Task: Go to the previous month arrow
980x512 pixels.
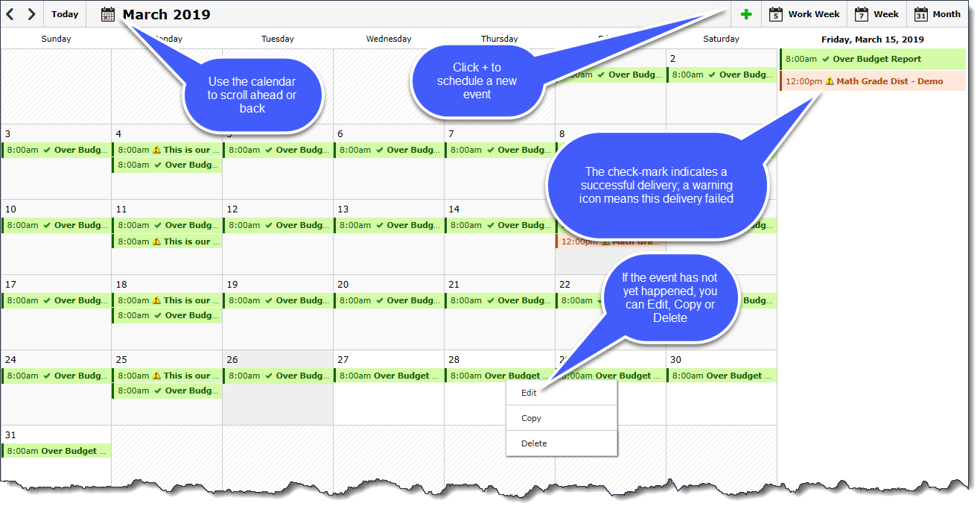Action: point(10,14)
